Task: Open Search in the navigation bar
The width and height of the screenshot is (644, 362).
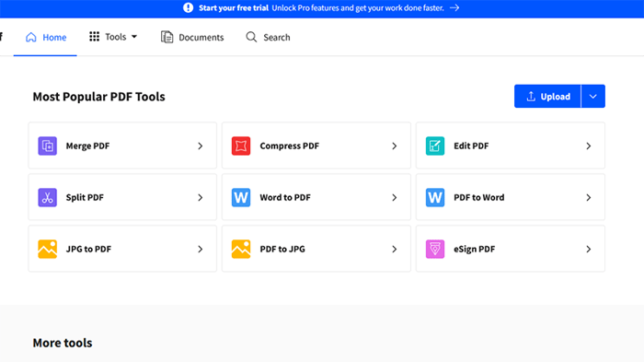Action: pos(268,37)
